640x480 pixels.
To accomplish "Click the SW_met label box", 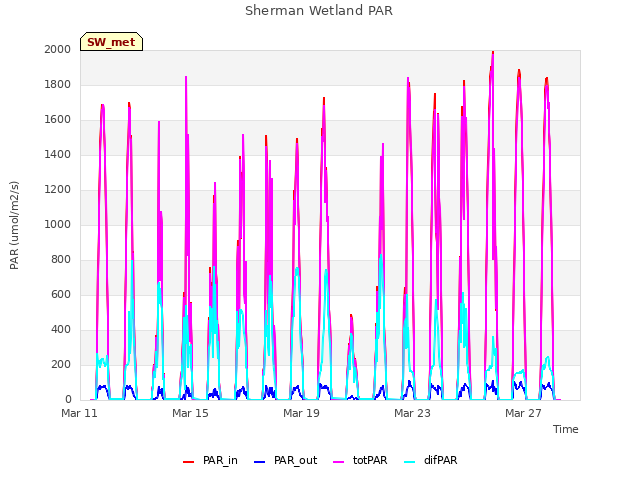I will [111, 42].
